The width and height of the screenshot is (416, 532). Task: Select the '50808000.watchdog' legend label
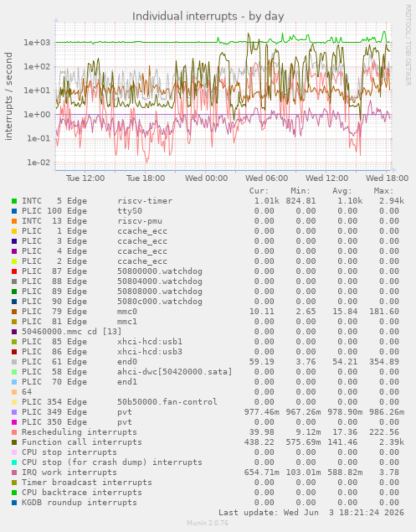click(x=160, y=292)
